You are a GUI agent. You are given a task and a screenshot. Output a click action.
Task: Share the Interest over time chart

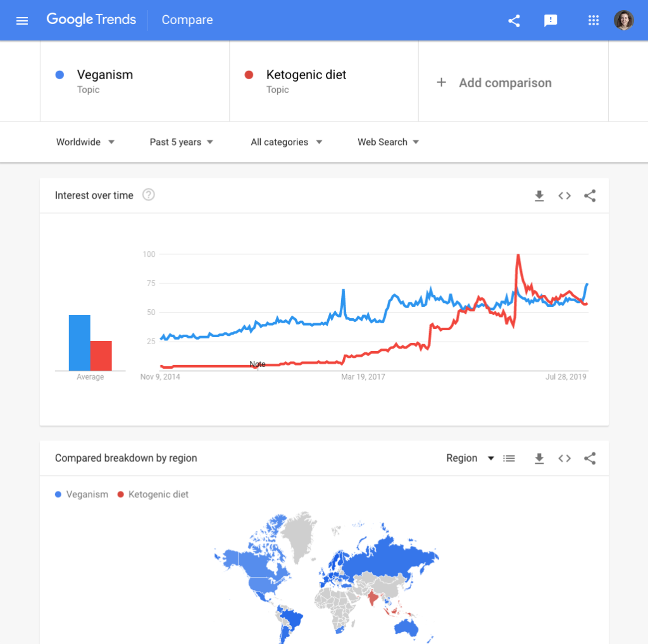590,196
